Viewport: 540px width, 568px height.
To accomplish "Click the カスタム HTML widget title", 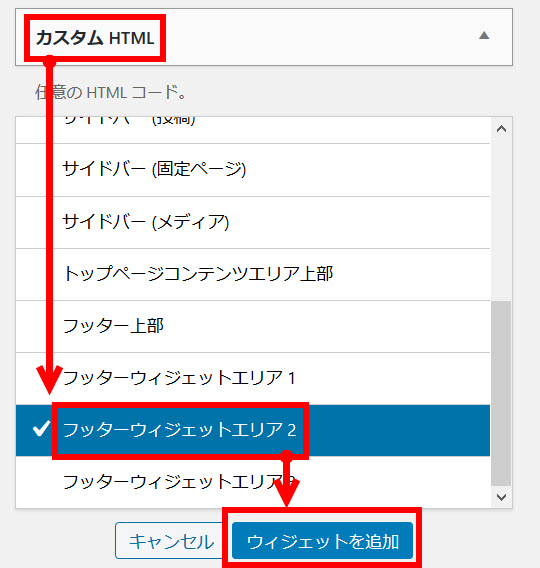I will pyautogui.click(x=95, y=38).
